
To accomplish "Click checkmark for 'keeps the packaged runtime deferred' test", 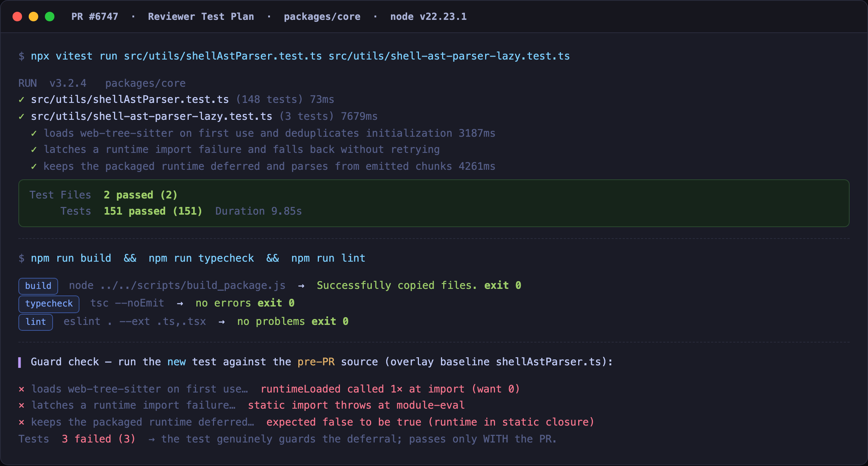I will click(34, 166).
